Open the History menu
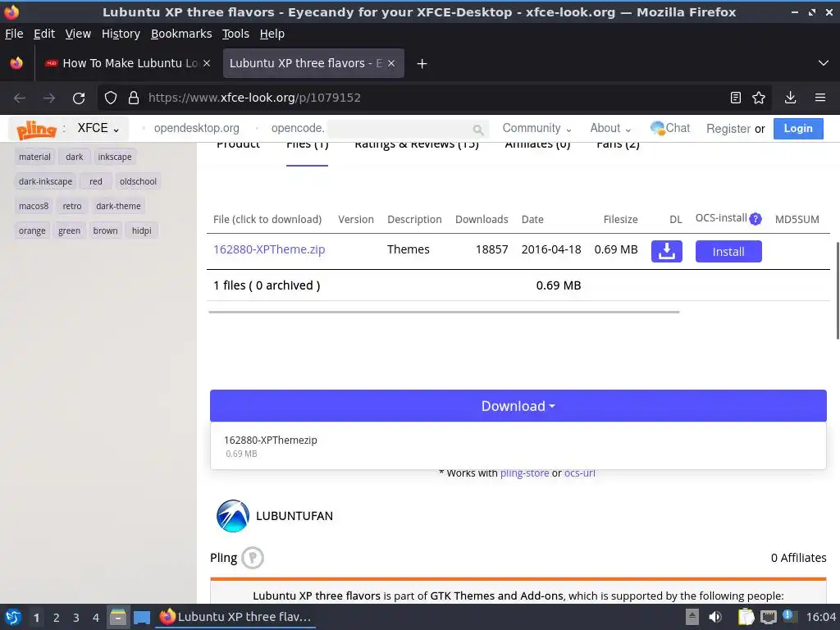 point(121,34)
